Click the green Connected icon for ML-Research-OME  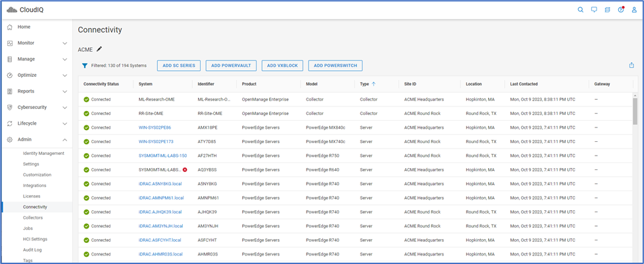pyautogui.click(x=86, y=100)
